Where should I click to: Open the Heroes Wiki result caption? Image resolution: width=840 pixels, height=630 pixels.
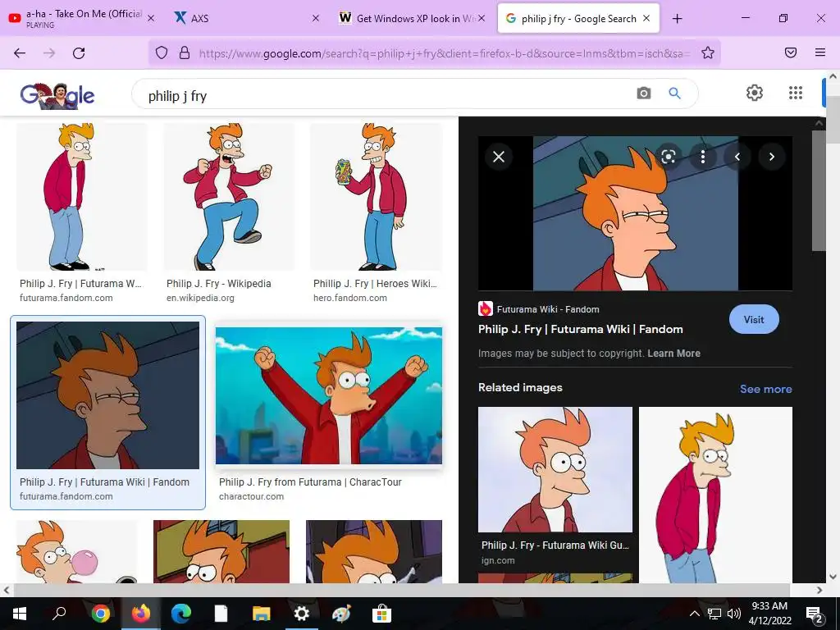(x=375, y=283)
